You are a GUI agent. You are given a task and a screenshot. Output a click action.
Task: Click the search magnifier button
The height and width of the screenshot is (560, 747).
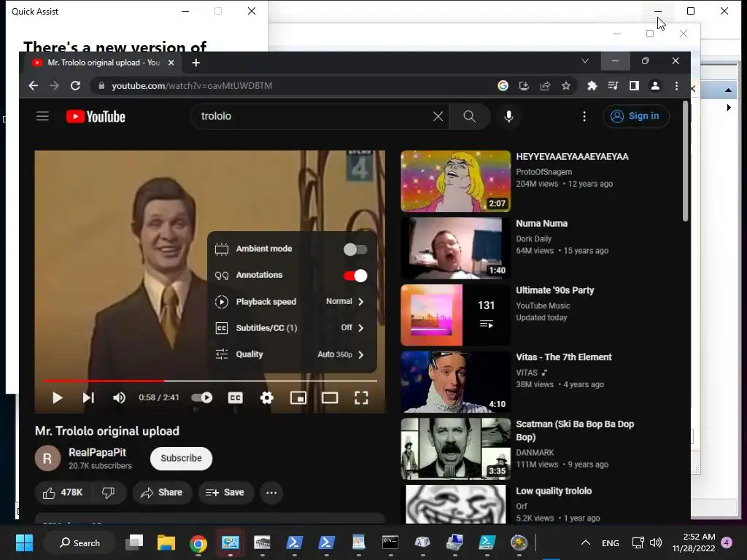click(x=469, y=116)
